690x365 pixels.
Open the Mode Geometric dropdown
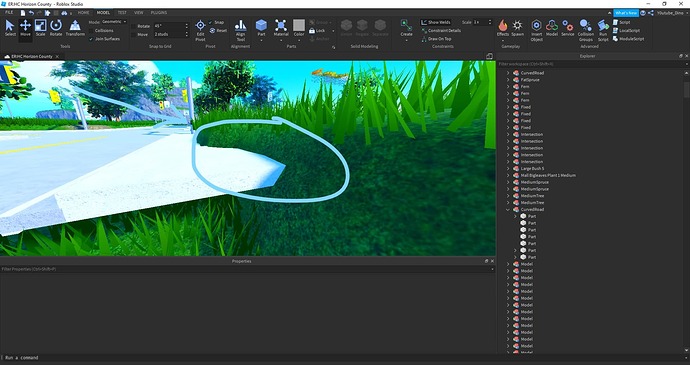point(114,22)
